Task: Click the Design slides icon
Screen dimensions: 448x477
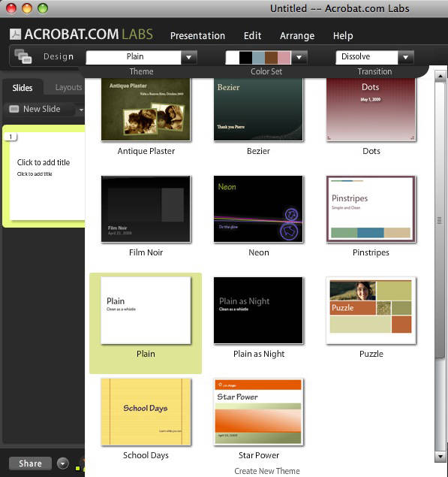Action: [x=23, y=56]
